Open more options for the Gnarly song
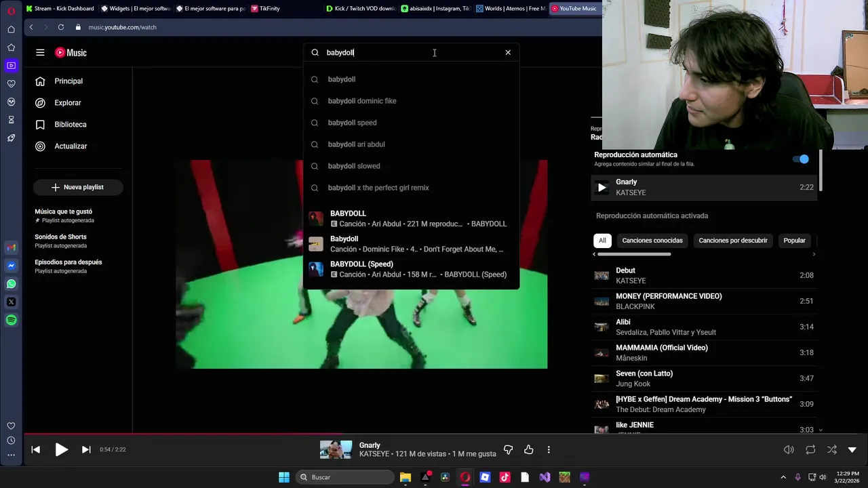This screenshot has height=488, width=868. [x=549, y=449]
